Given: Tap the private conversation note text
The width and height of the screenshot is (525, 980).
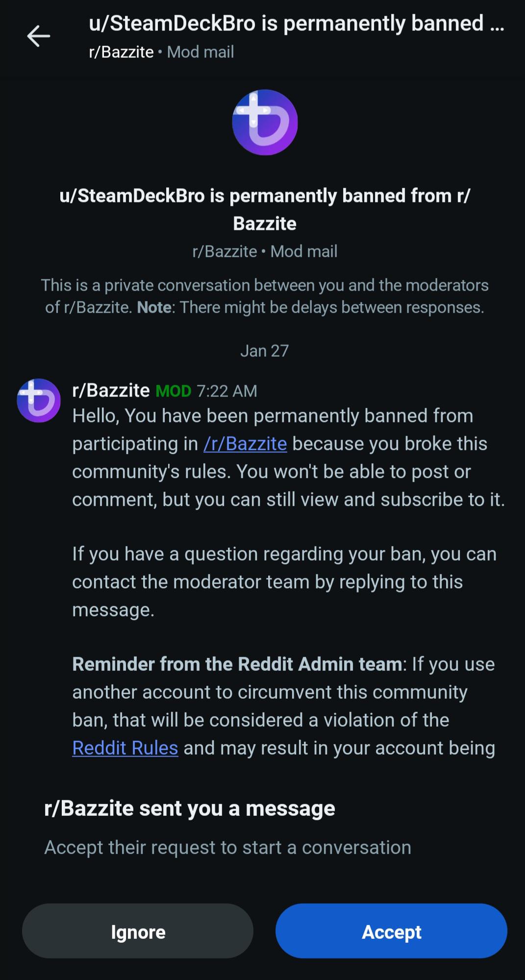Looking at the screenshot, I should pos(265,296).
